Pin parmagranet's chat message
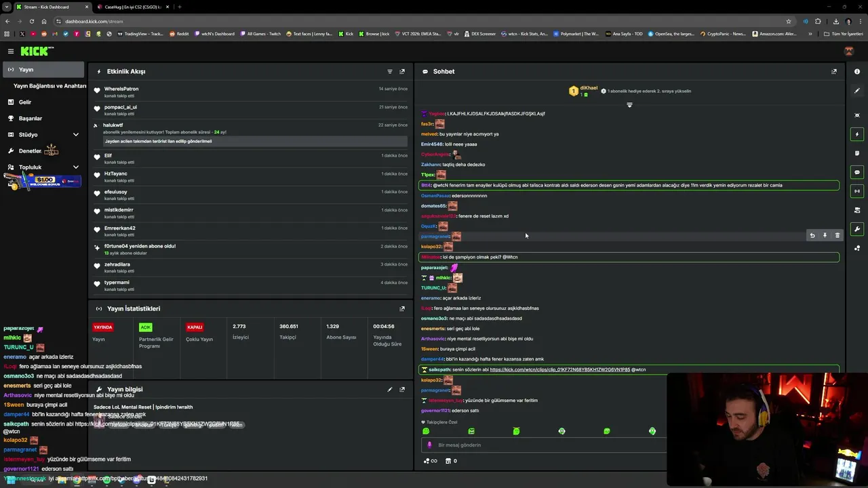This screenshot has height=488, width=868. pyautogui.click(x=825, y=235)
